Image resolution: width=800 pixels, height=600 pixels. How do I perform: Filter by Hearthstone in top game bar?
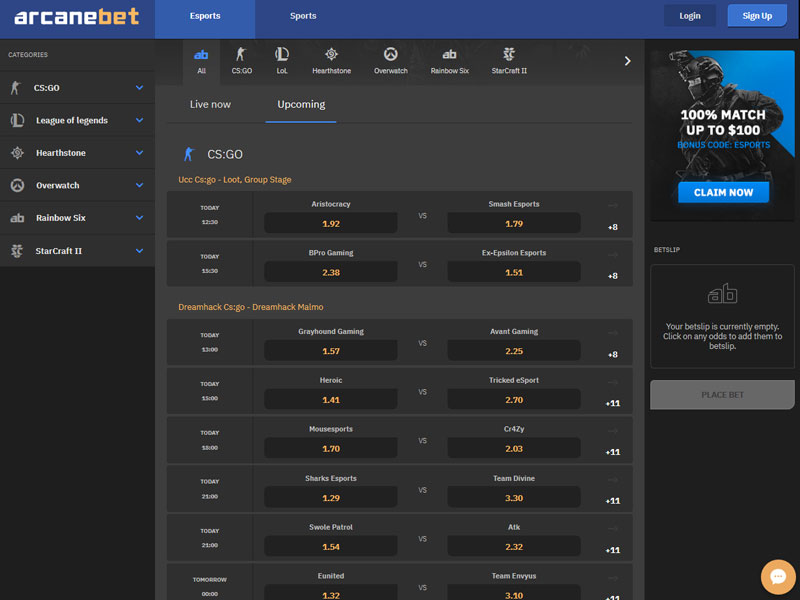(332, 61)
